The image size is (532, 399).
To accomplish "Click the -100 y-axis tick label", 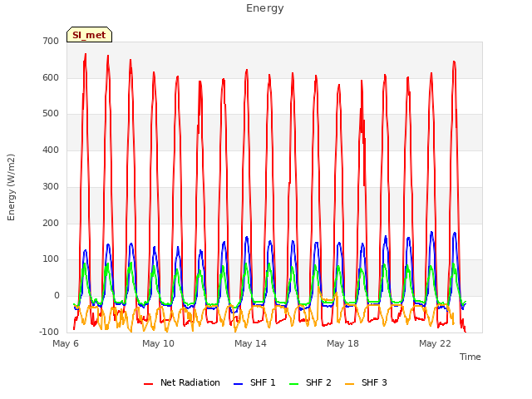I will [49, 332].
